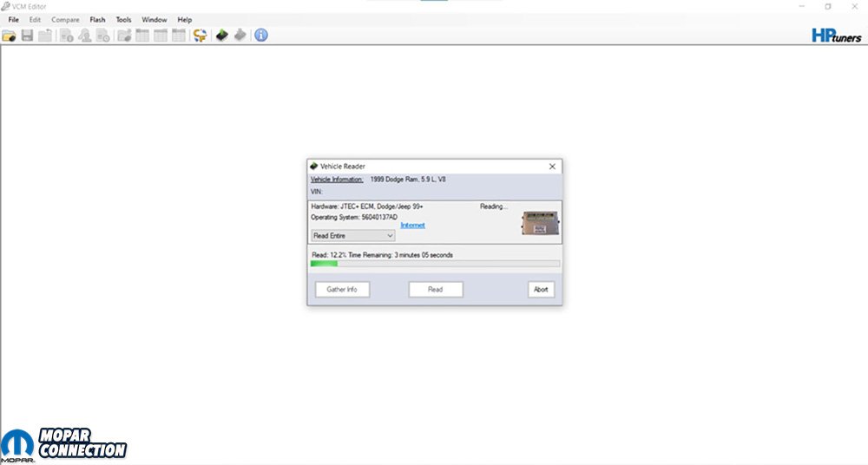Click the VIN label
868x465 pixels.
pos(317,192)
